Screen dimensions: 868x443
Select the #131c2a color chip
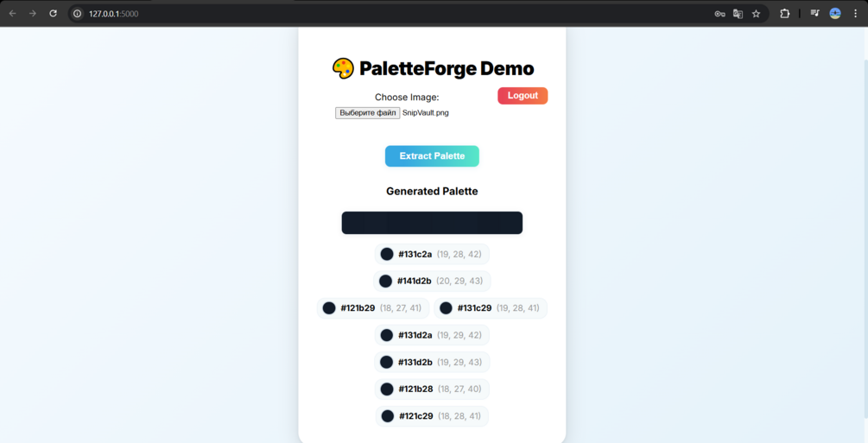pyautogui.click(x=432, y=255)
